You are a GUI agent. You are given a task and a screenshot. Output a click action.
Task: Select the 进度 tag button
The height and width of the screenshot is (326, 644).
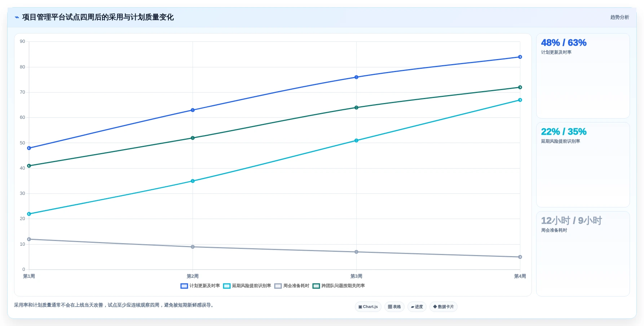tap(417, 307)
